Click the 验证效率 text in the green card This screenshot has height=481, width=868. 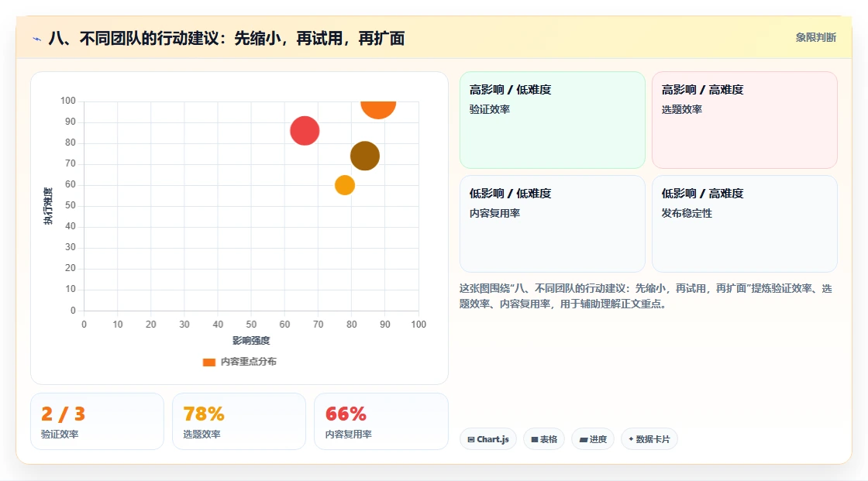coord(489,109)
